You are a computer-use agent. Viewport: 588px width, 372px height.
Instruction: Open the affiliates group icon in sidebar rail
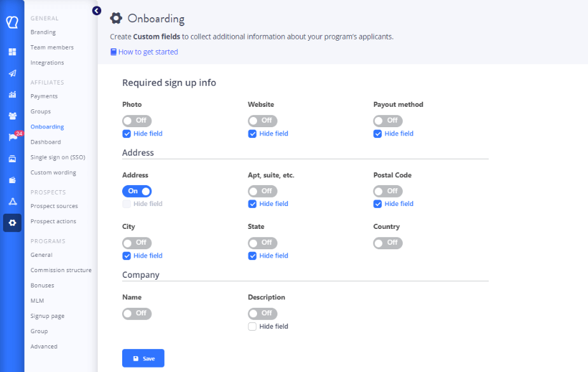pos(11,116)
